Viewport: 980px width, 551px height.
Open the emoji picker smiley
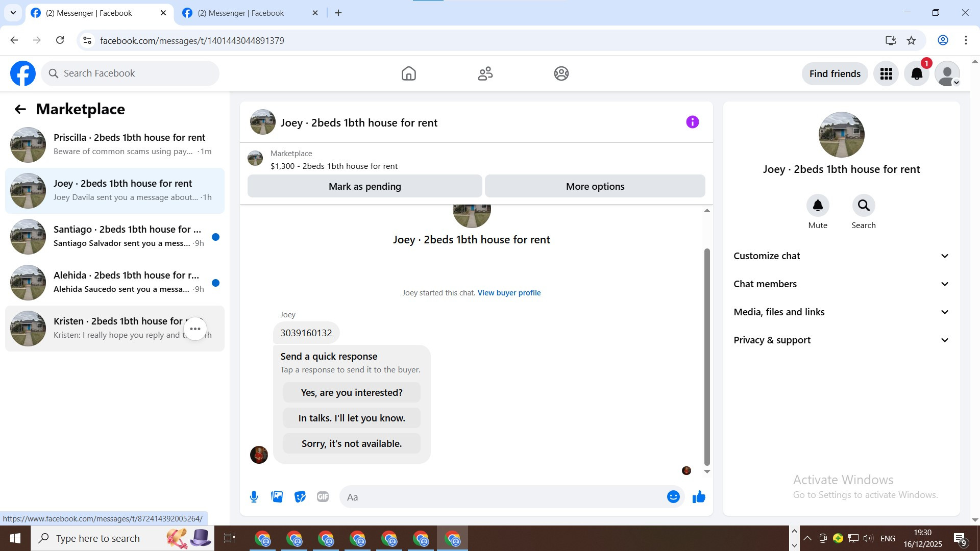click(x=674, y=497)
